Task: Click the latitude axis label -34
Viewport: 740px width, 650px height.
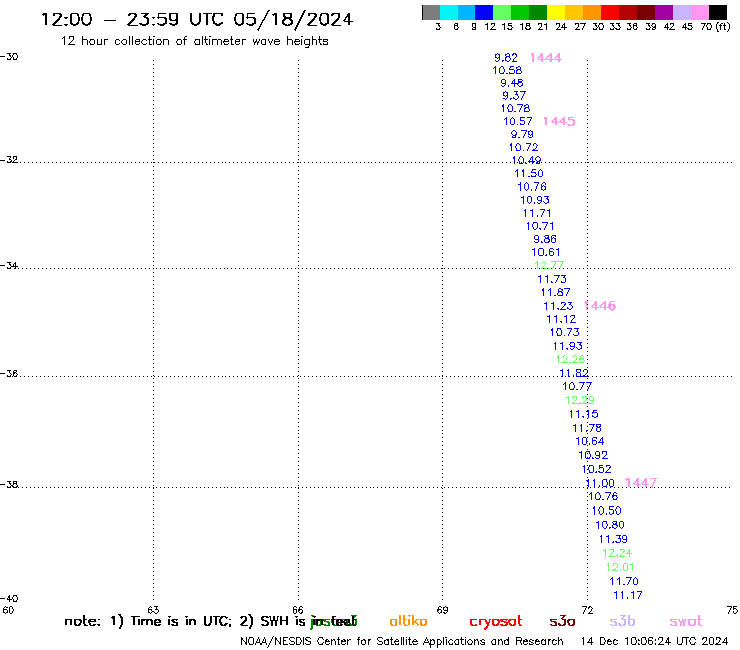Action: tap(9, 265)
